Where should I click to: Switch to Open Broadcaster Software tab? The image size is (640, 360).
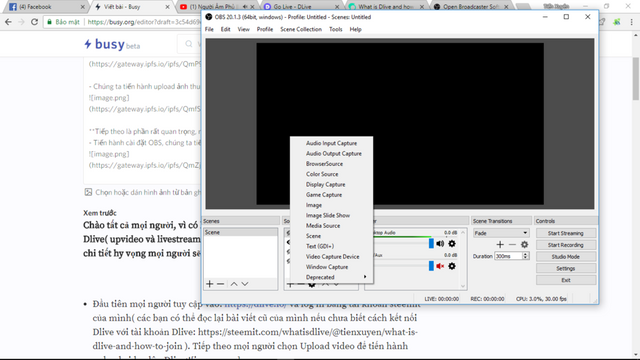pyautogui.click(x=470, y=7)
